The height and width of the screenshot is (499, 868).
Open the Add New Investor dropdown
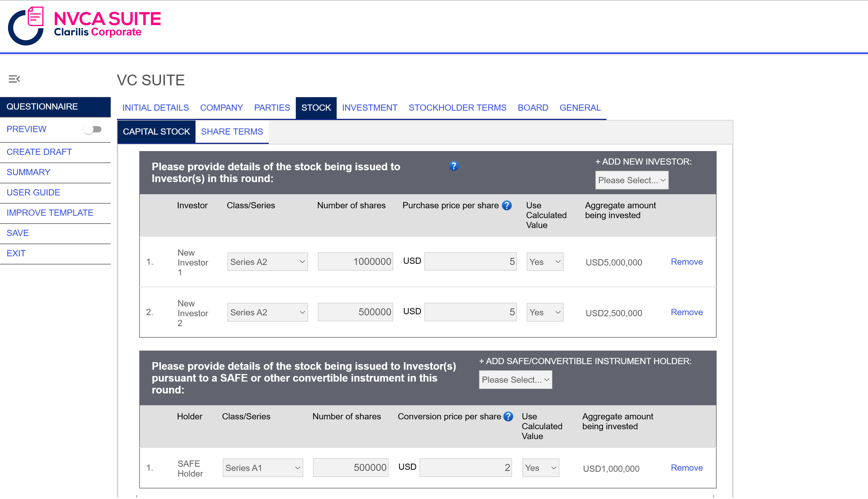coord(631,180)
